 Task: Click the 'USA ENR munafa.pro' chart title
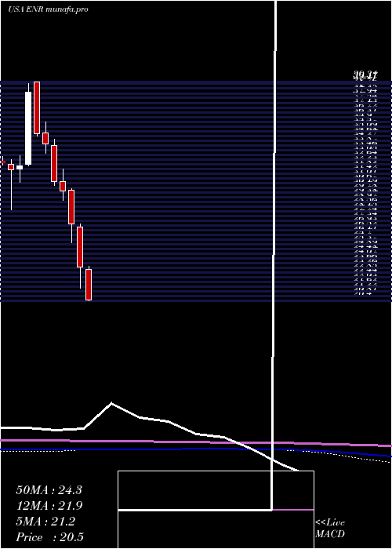pyautogui.click(x=48, y=9)
